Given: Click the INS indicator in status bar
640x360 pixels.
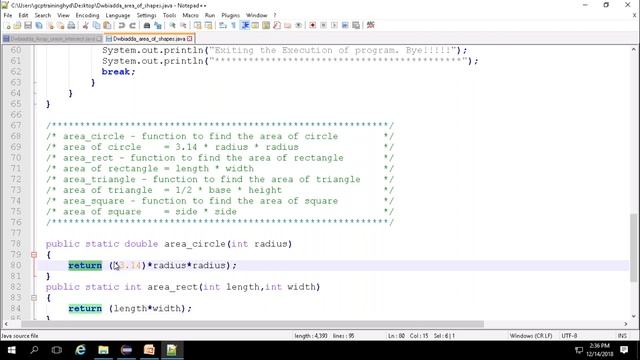Looking at the screenshot, I should (622, 336).
